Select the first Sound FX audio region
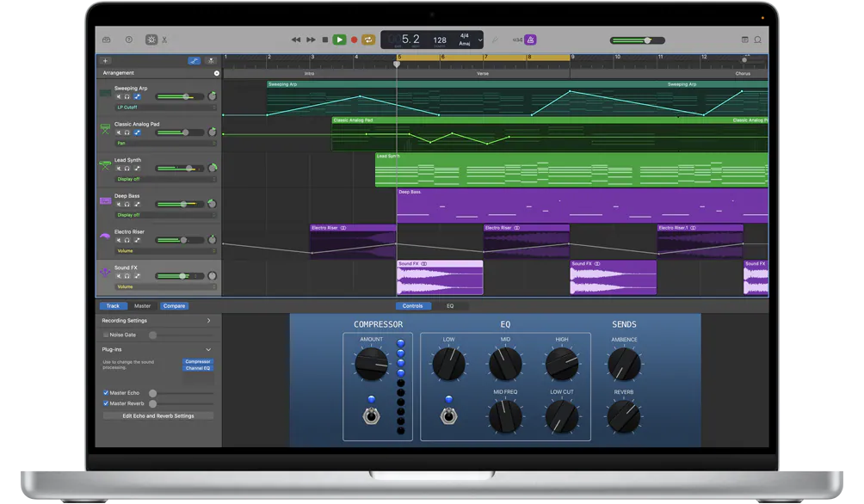 click(x=440, y=278)
